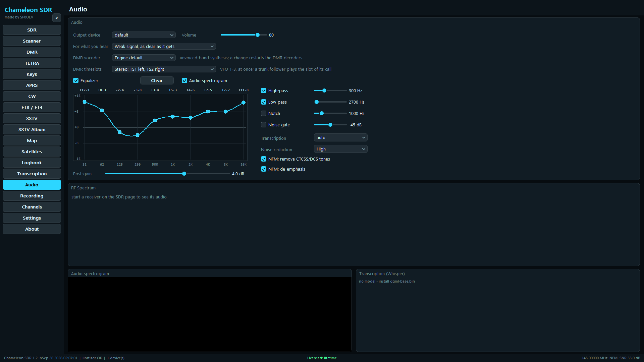Select the 16K equalizer band handle
644x362 pixels.
click(x=244, y=103)
